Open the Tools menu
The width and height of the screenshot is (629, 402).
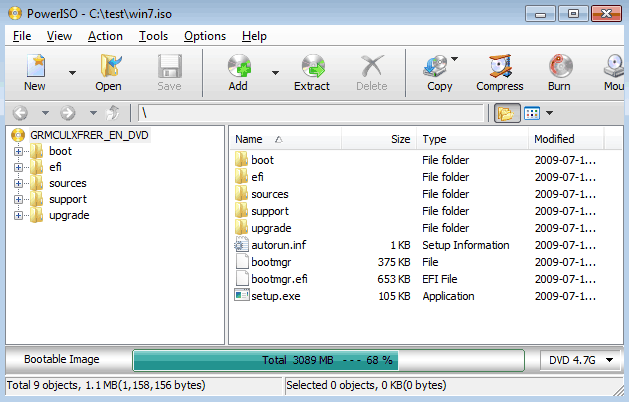point(154,36)
